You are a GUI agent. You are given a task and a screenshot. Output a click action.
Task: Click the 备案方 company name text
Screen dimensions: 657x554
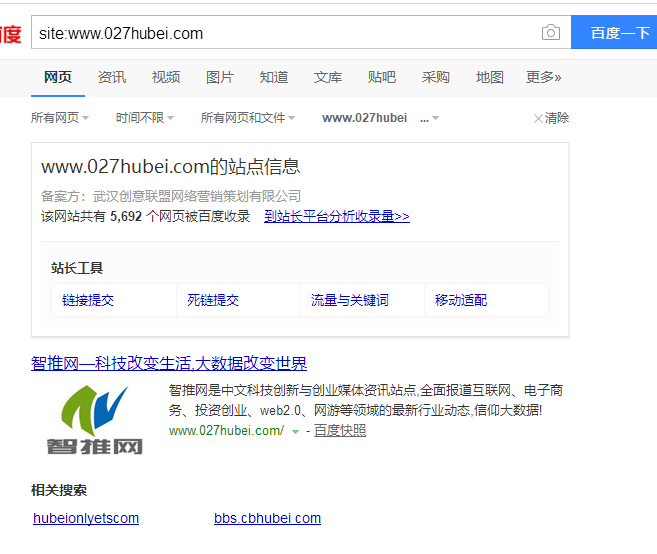click(197, 196)
